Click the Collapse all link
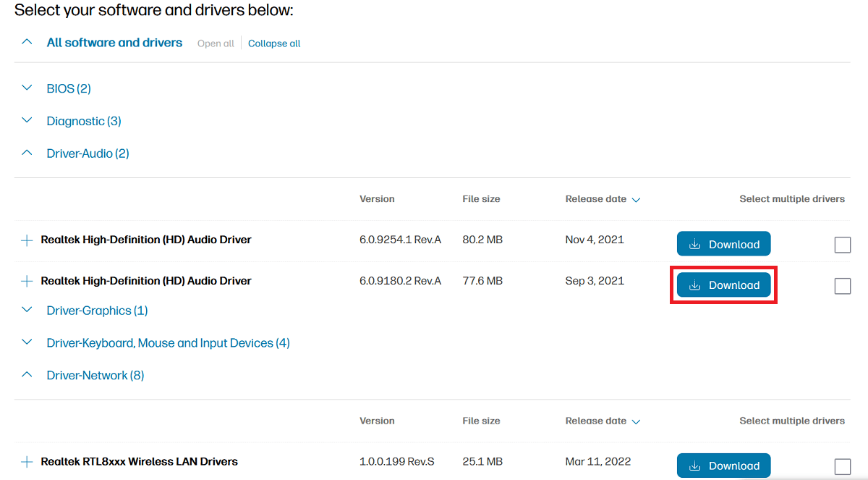 click(x=273, y=43)
